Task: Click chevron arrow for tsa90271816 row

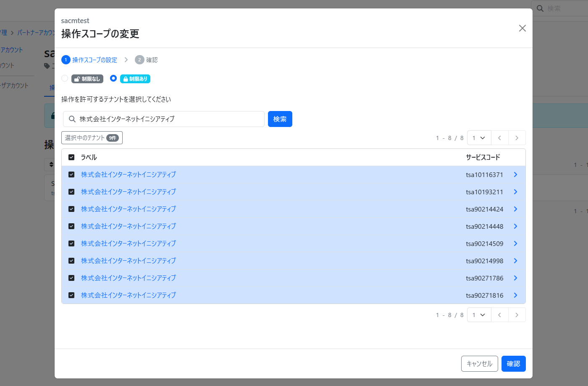Action: (515, 295)
